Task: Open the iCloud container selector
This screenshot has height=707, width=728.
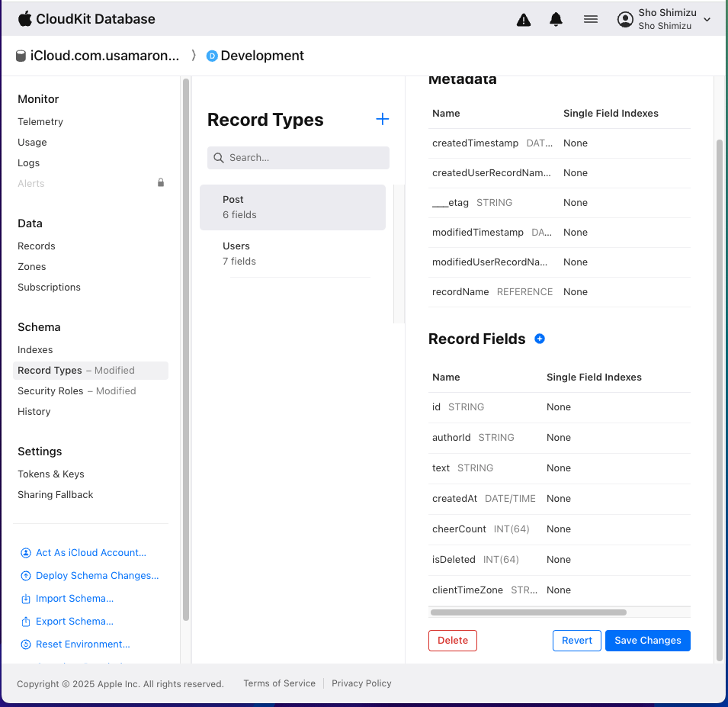Action: [104, 56]
